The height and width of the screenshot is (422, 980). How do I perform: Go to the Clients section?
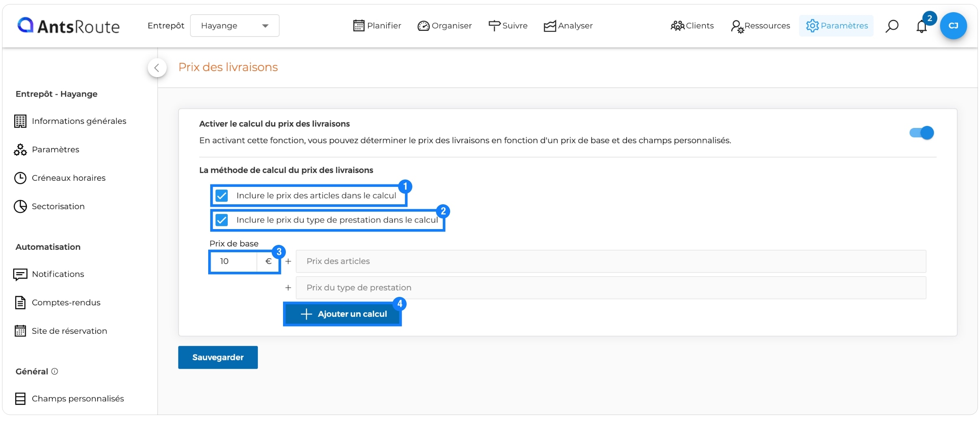pos(692,26)
